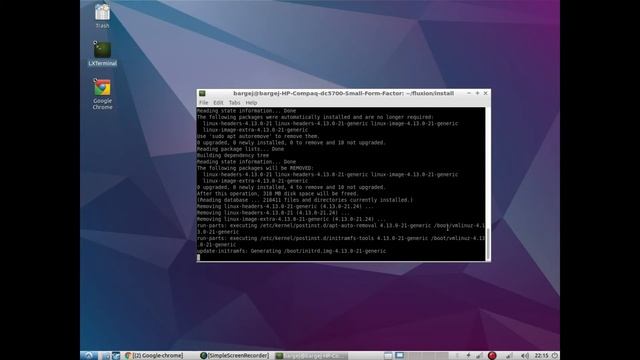640x360 pixels.
Task: Click the 22:15 clock
Action: click(x=542, y=356)
